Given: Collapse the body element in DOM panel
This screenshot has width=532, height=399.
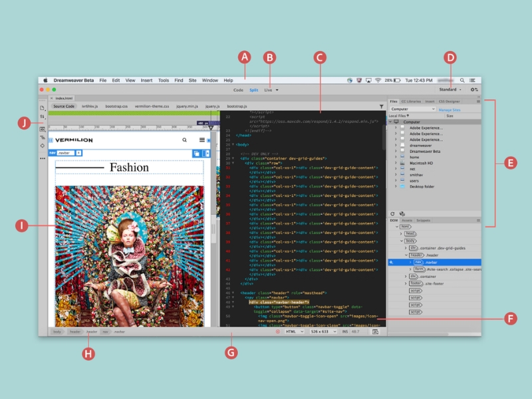Looking at the screenshot, I should [401, 241].
